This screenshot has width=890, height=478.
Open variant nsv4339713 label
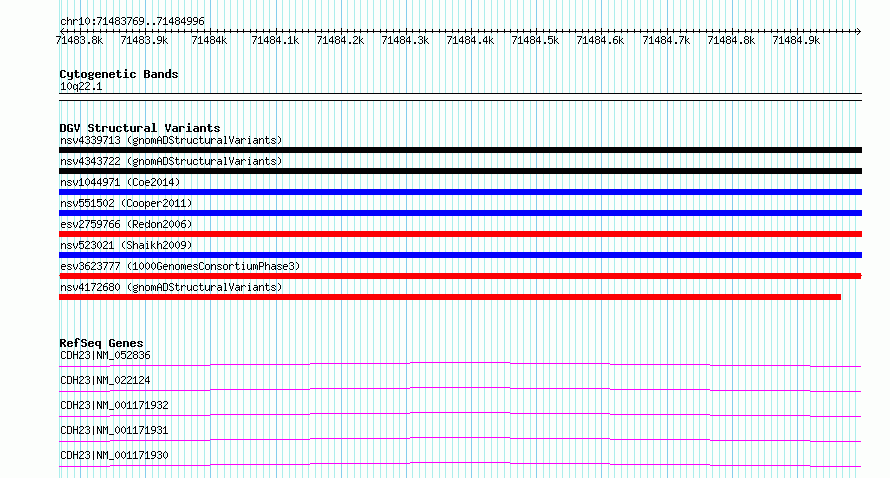(x=171, y=140)
